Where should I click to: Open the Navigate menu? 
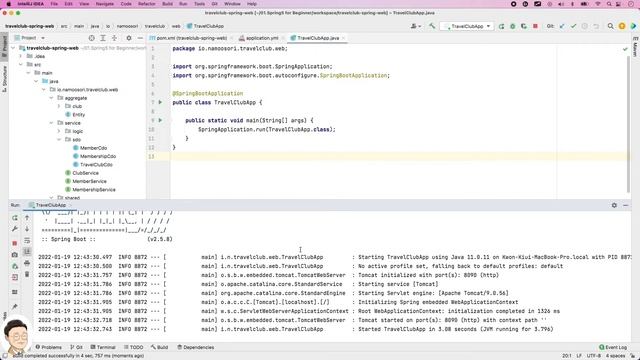pyautogui.click(x=104, y=4)
